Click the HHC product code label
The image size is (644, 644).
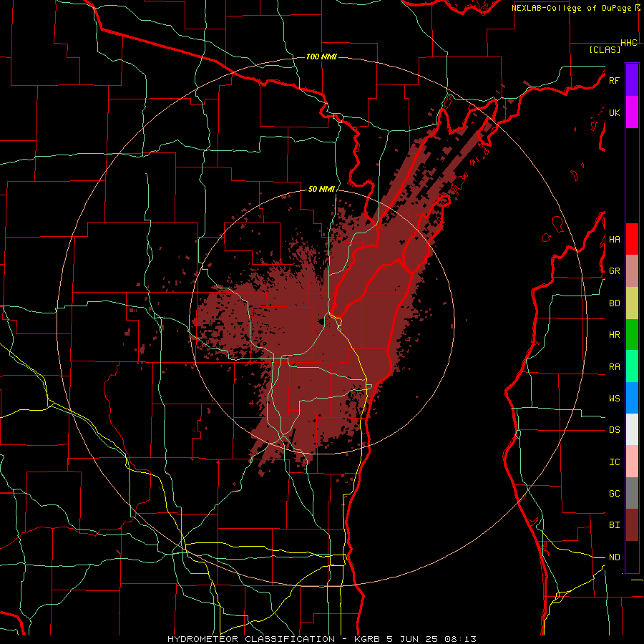(629, 43)
